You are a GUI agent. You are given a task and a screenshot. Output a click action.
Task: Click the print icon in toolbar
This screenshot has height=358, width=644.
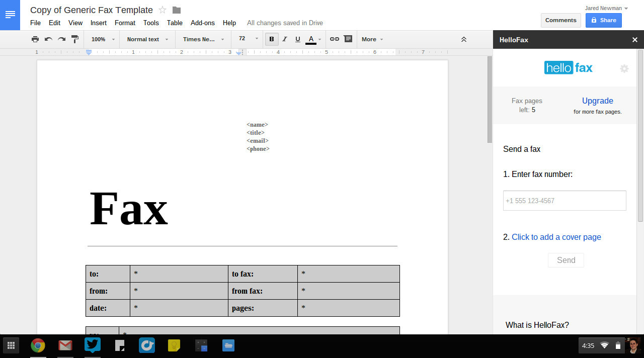point(35,39)
